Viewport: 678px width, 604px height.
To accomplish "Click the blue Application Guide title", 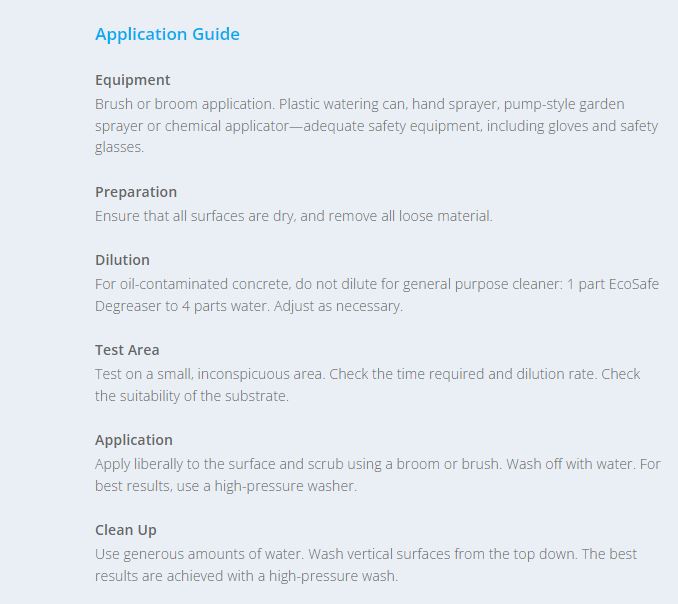I will click(x=167, y=34).
